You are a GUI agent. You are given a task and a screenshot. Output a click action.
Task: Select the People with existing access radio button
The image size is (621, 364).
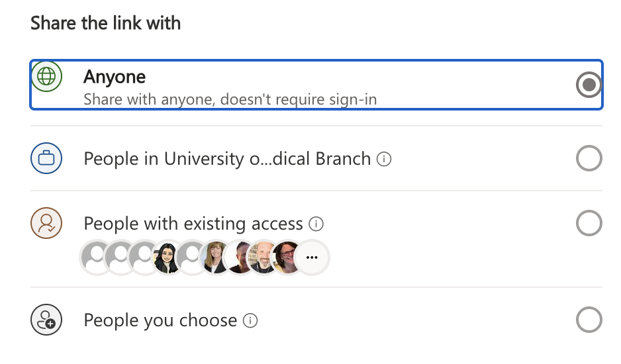click(x=589, y=224)
